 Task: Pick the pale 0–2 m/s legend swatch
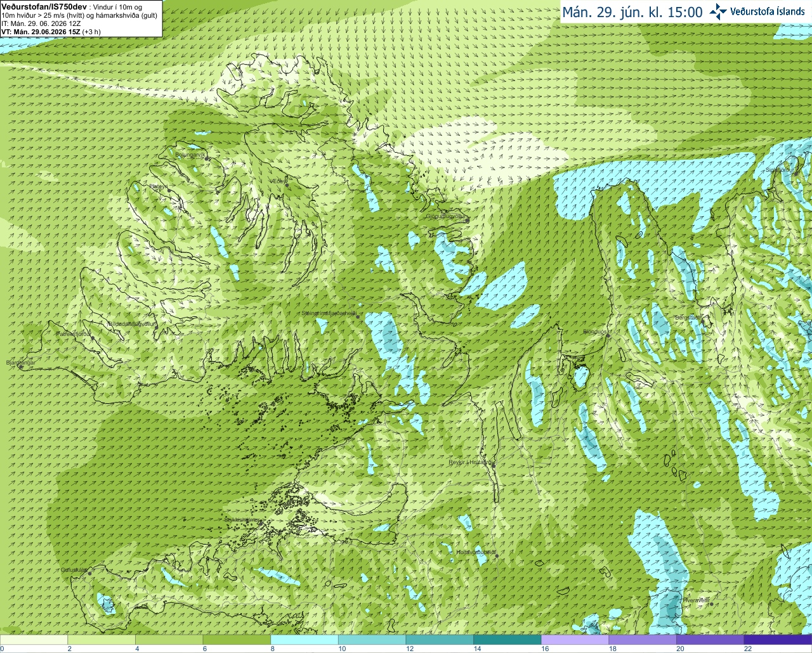(x=34, y=640)
